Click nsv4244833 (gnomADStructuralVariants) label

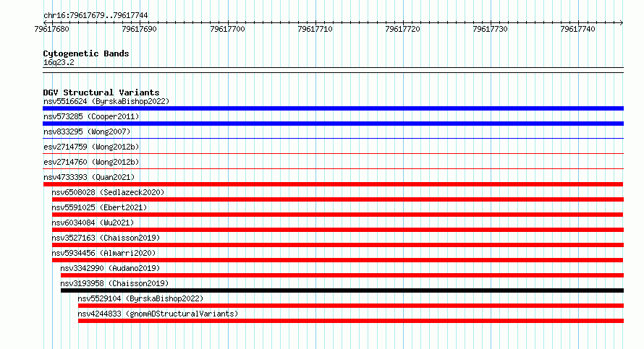(158, 314)
